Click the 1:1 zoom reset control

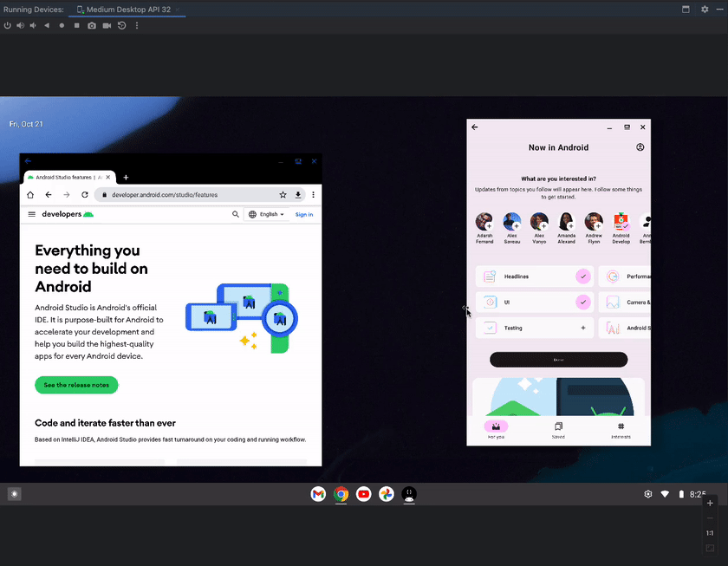pos(709,532)
